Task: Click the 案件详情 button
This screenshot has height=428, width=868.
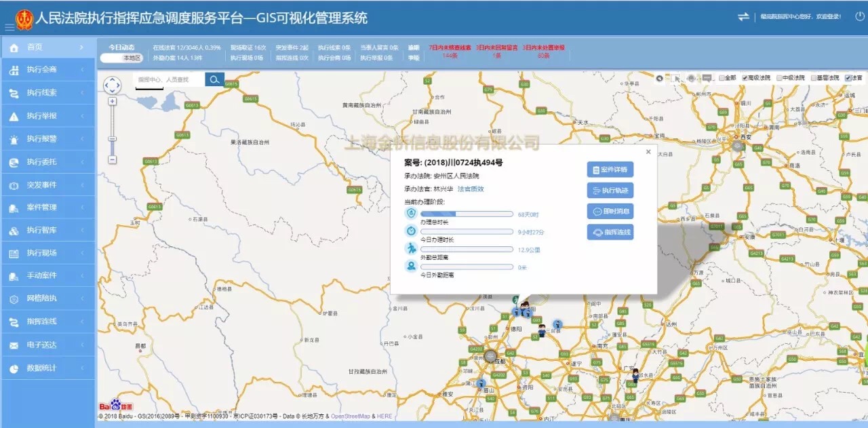Action: tap(610, 170)
